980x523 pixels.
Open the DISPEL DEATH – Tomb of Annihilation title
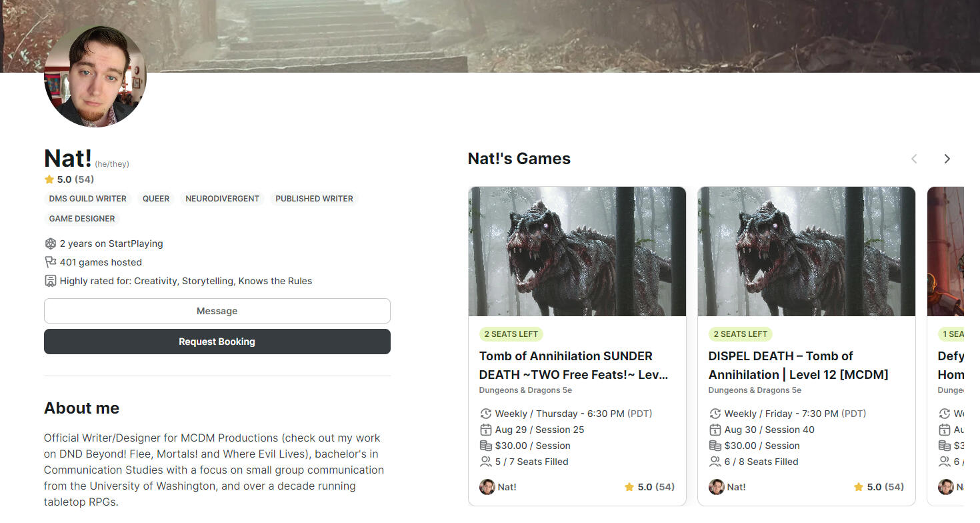tap(798, 365)
